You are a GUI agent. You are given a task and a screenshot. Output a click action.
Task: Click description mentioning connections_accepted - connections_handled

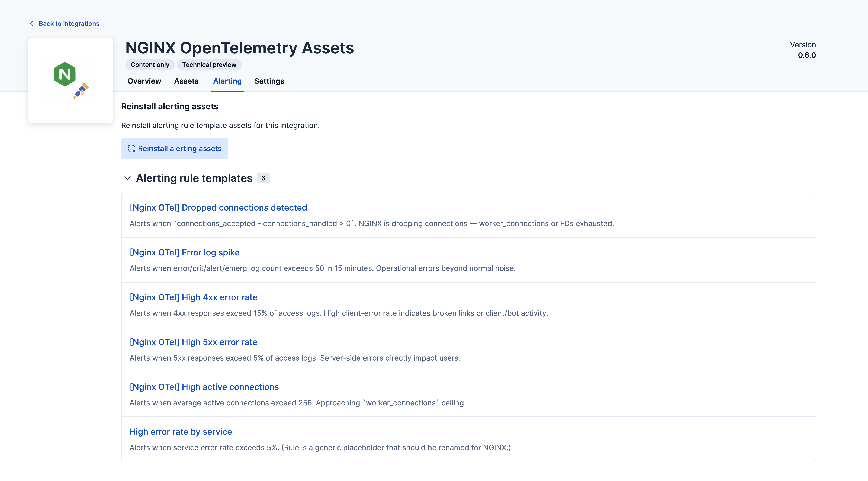[372, 223]
